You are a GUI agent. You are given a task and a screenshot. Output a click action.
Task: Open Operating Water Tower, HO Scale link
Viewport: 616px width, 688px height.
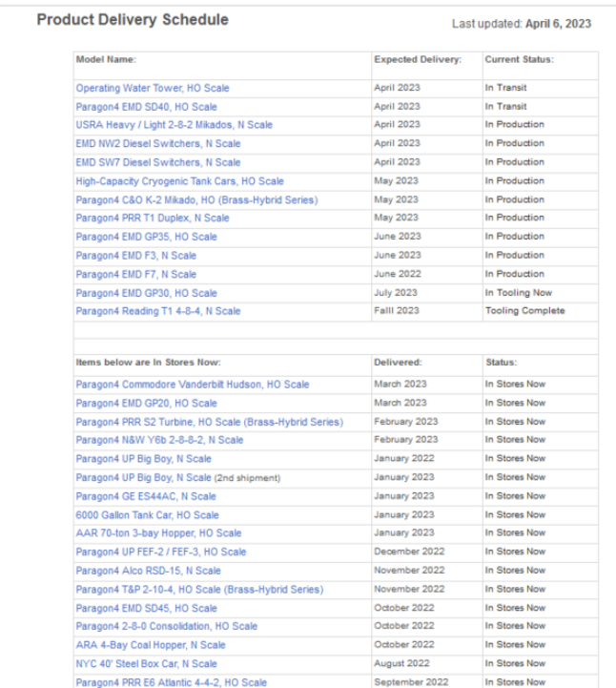click(153, 88)
